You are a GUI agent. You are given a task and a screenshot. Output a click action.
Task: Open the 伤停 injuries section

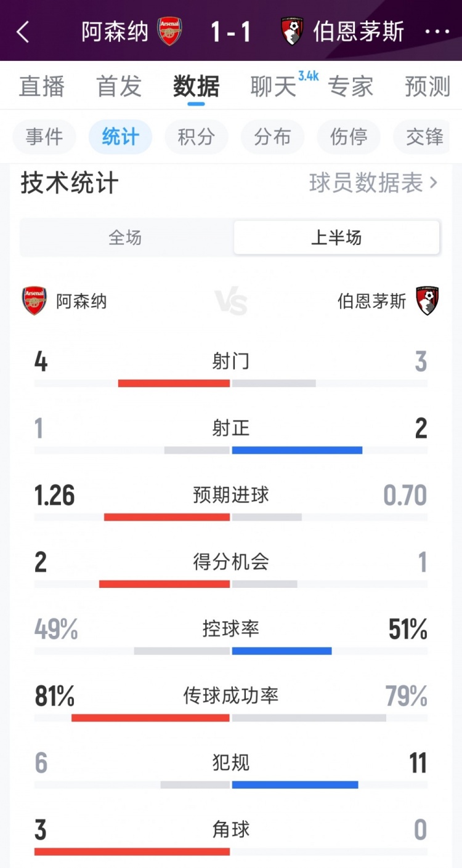349,137
